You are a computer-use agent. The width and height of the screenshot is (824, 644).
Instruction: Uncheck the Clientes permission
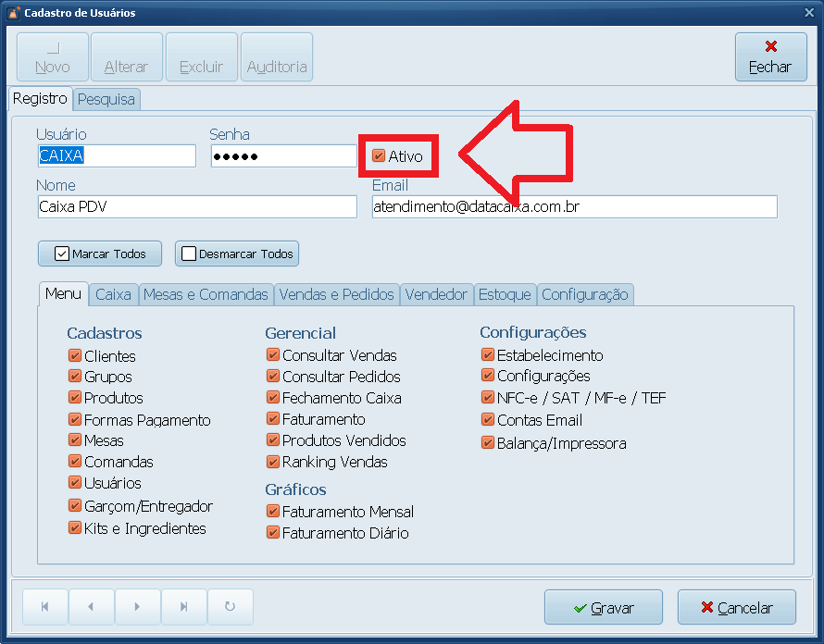[x=74, y=356]
